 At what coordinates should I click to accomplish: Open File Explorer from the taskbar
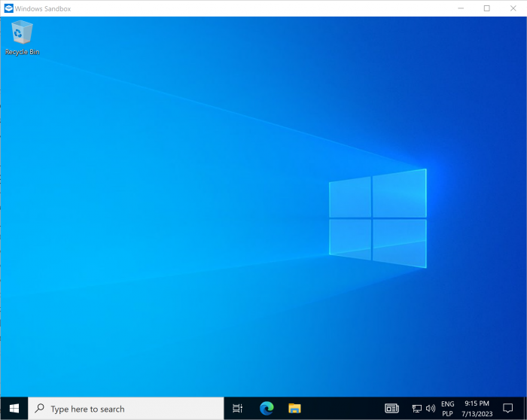click(295, 409)
